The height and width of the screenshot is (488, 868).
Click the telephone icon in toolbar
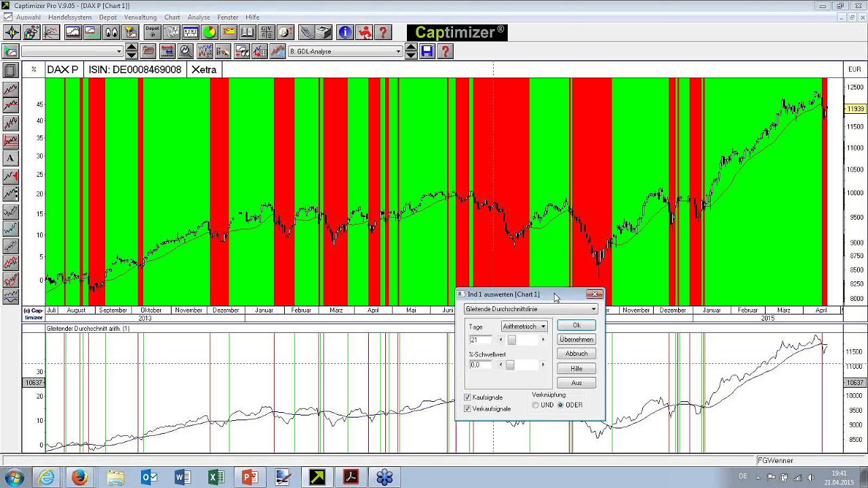(x=306, y=33)
